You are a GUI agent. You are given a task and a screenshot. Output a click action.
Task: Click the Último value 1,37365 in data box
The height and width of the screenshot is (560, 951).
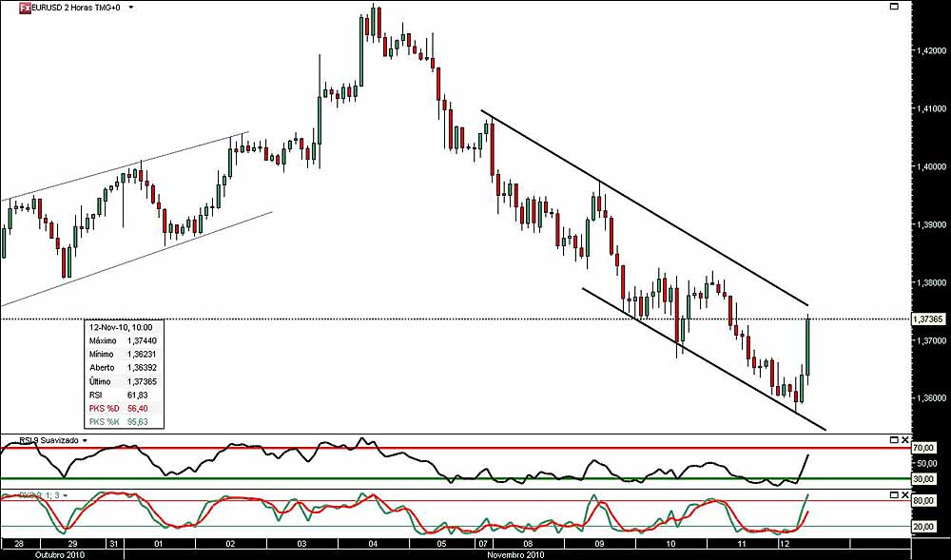(x=140, y=382)
